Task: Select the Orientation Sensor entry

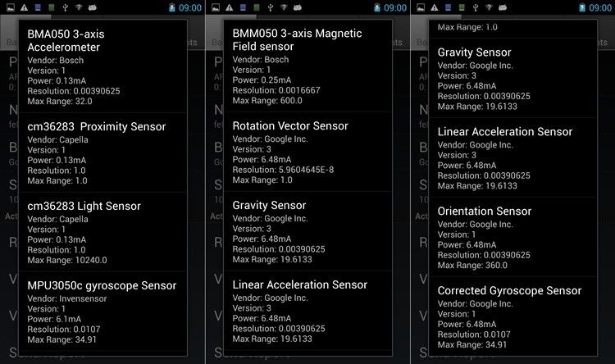Action: (x=513, y=237)
